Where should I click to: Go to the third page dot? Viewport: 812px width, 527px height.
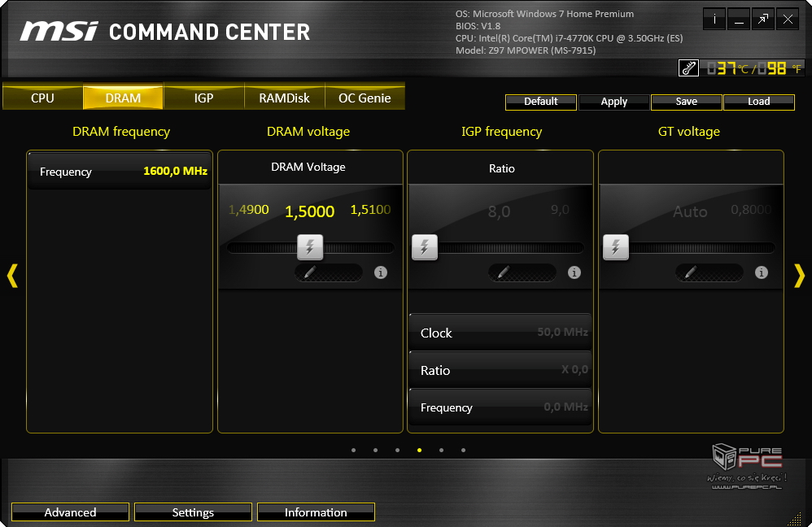pyautogui.click(x=397, y=451)
